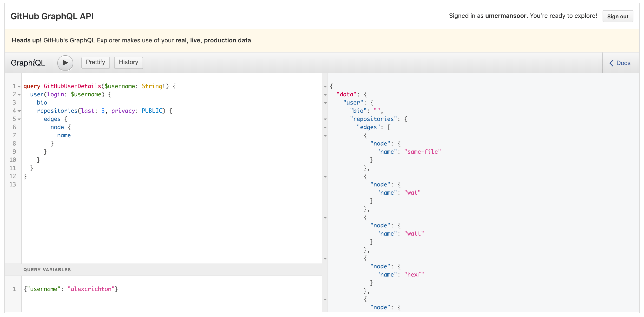This screenshot has width=644, height=317.
Task: Open the Docs panel via the chevron icon
Action: [612, 63]
